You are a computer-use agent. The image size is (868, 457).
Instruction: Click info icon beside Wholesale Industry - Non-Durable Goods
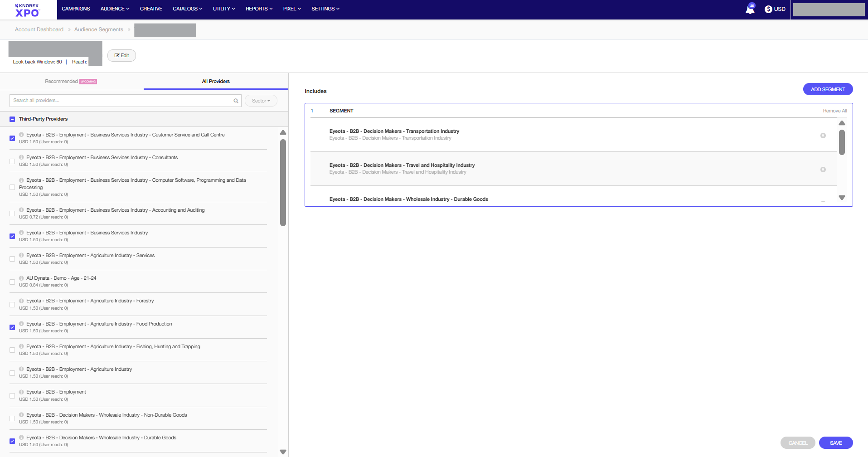click(21, 415)
